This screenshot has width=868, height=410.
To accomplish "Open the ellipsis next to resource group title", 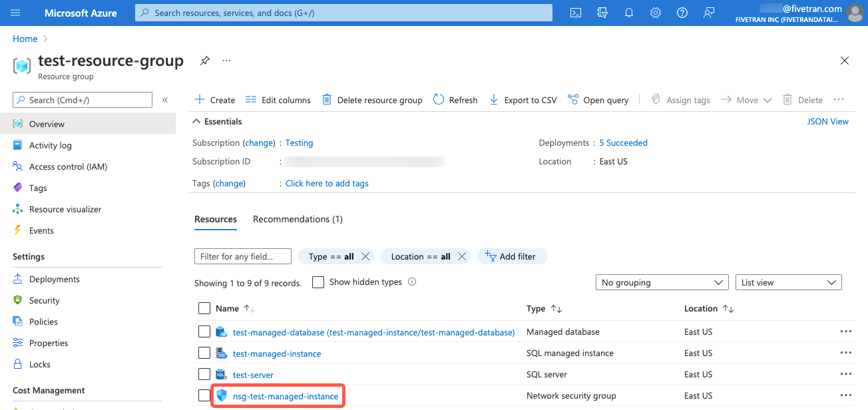I will tap(226, 61).
